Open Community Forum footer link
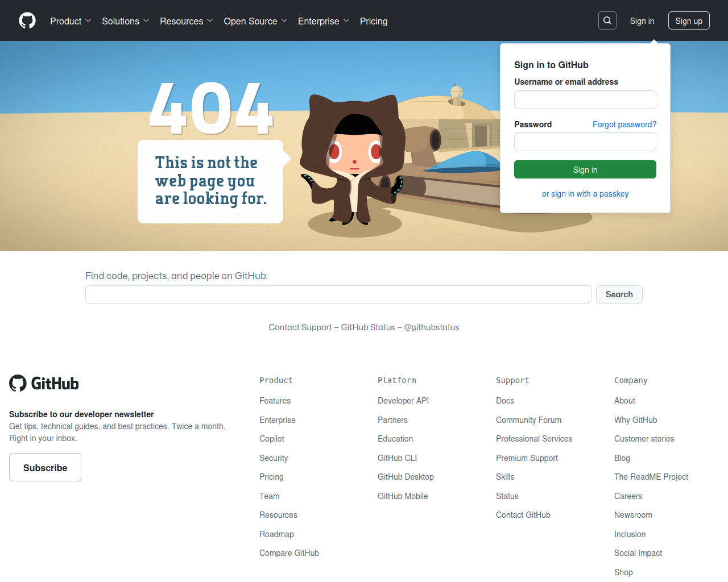Viewport: 728px width, 582px height. 528,420
